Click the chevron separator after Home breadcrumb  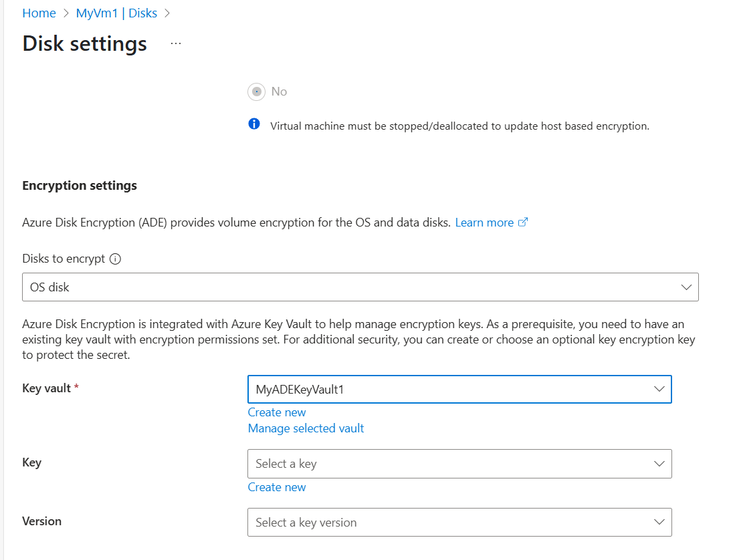(x=66, y=13)
